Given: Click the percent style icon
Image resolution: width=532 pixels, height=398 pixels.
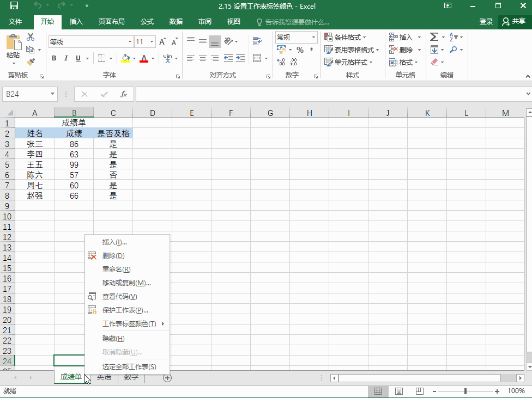Looking at the screenshot, I should (x=300, y=50).
